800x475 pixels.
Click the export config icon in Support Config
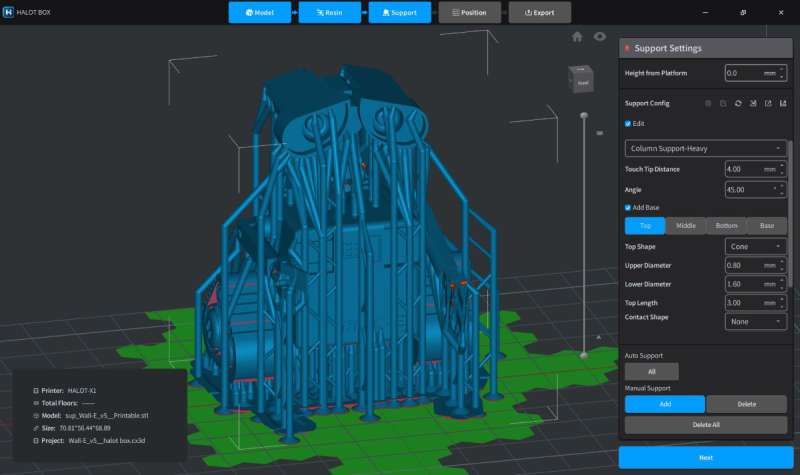click(768, 104)
